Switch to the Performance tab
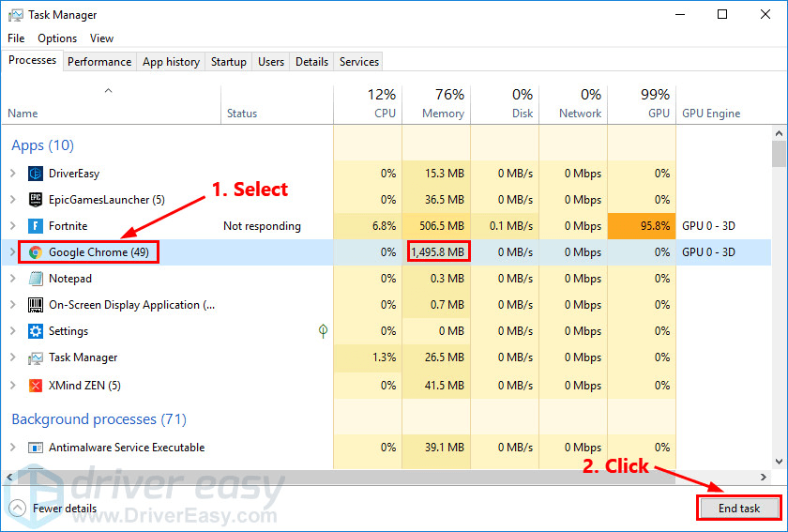Screen dimensions: 788x532 99,62
